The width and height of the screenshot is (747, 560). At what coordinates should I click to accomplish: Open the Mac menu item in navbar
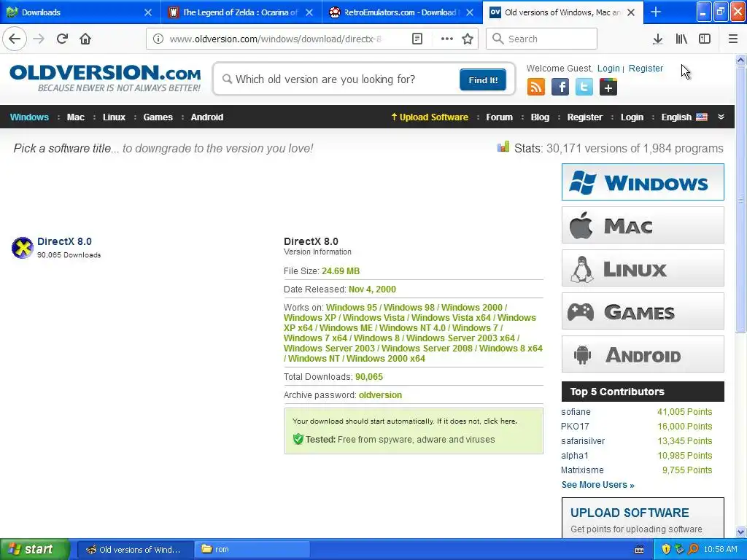[75, 117]
